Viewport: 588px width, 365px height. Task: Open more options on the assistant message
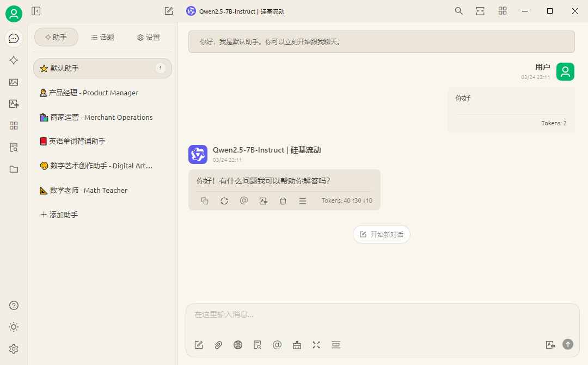302,200
